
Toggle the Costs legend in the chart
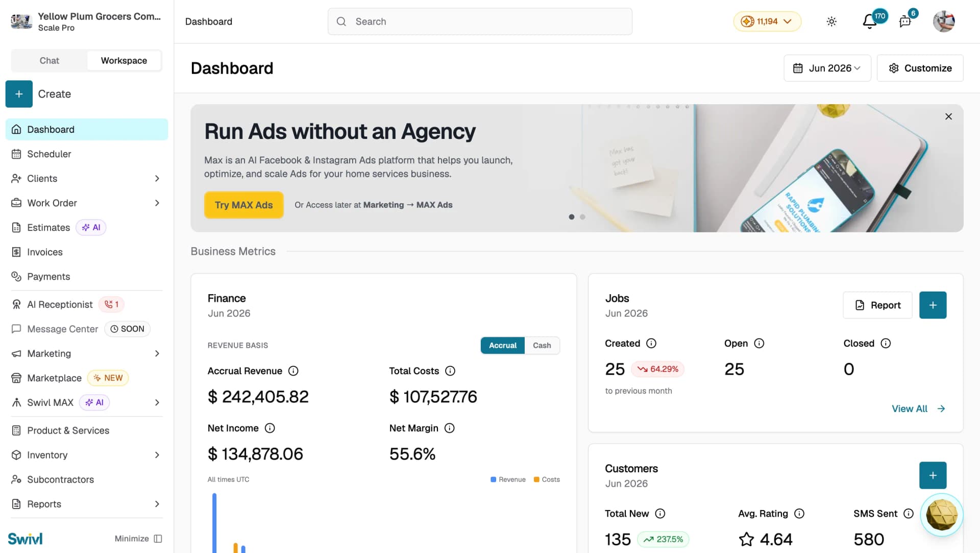(547, 479)
